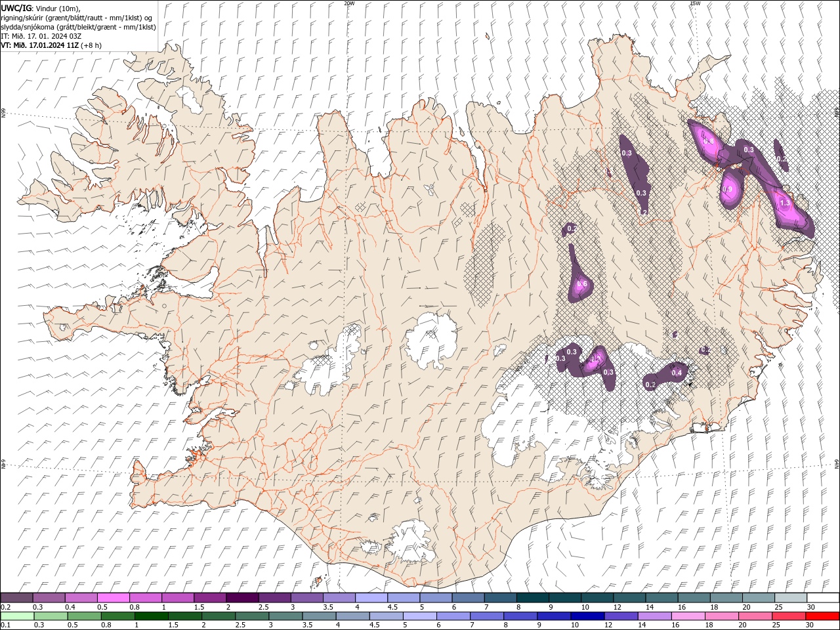Pick the bright red 30 swatch, lower legend
Image resolution: width=840 pixels, height=630 pixels.
click(x=822, y=616)
